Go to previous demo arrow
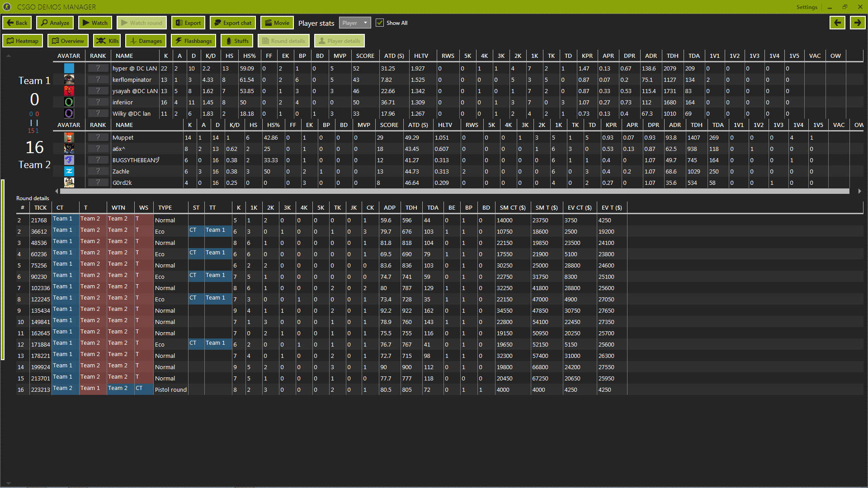The height and width of the screenshot is (488, 868). 837,23
